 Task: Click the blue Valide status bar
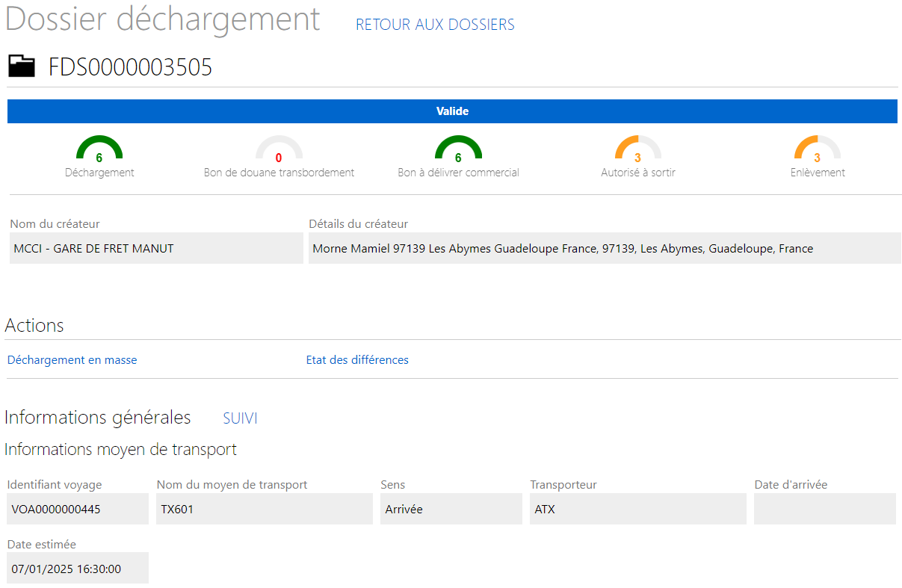coord(451,111)
